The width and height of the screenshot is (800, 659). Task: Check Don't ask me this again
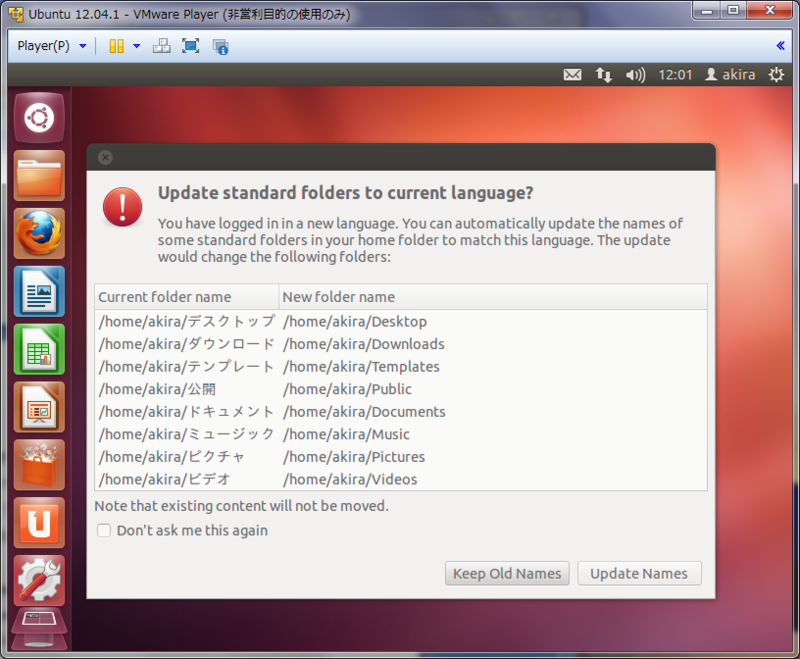(x=104, y=530)
